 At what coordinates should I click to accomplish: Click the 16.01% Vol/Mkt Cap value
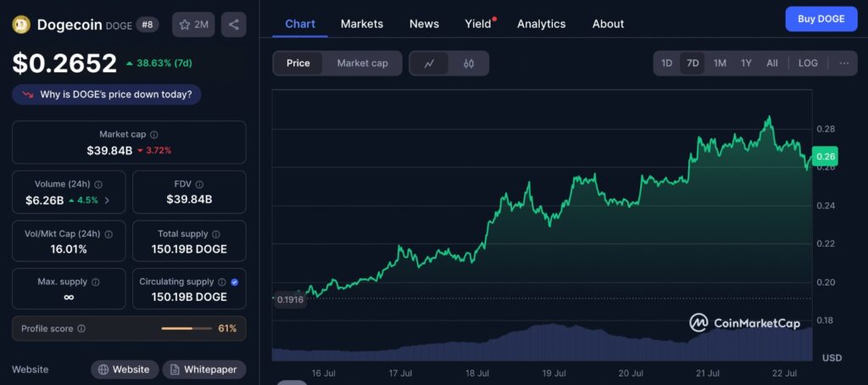69,249
